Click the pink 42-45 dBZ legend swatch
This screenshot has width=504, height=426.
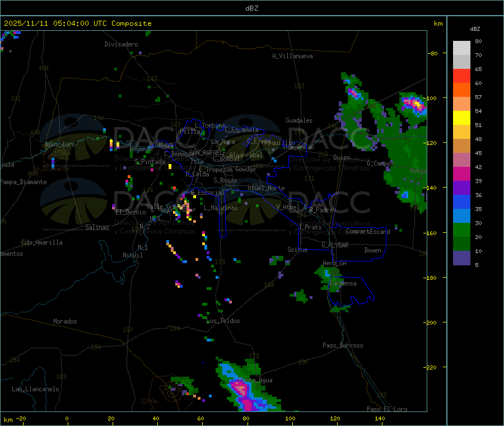[461, 160]
